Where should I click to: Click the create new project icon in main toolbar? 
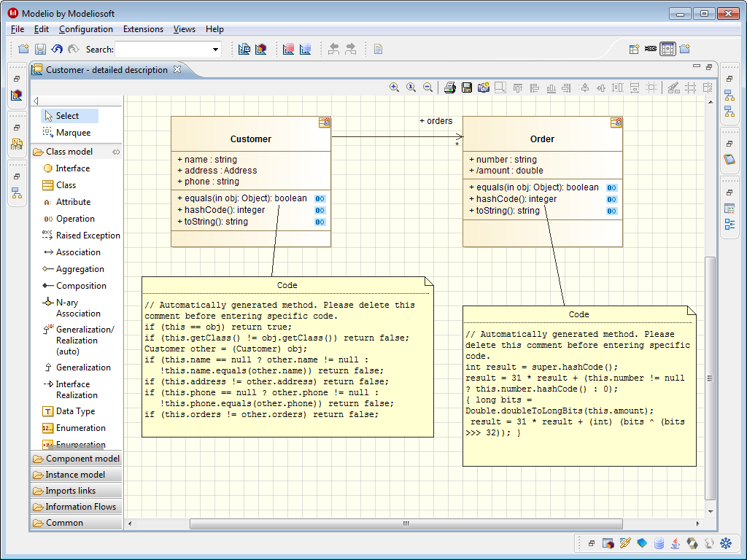(x=23, y=49)
